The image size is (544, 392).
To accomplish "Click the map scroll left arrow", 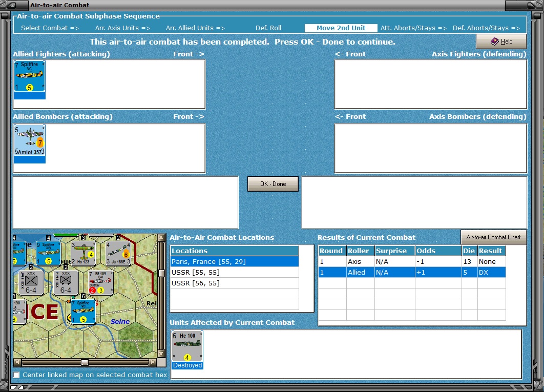I will (x=17, y=362).
